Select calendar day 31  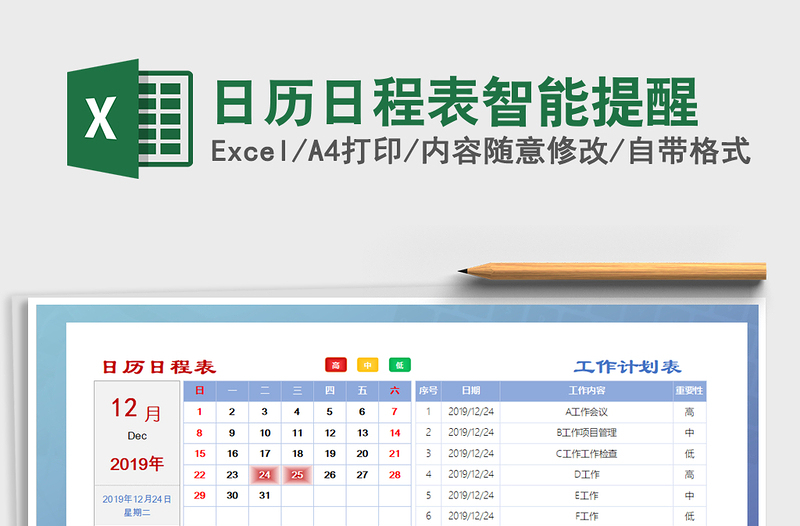(265, 495)
